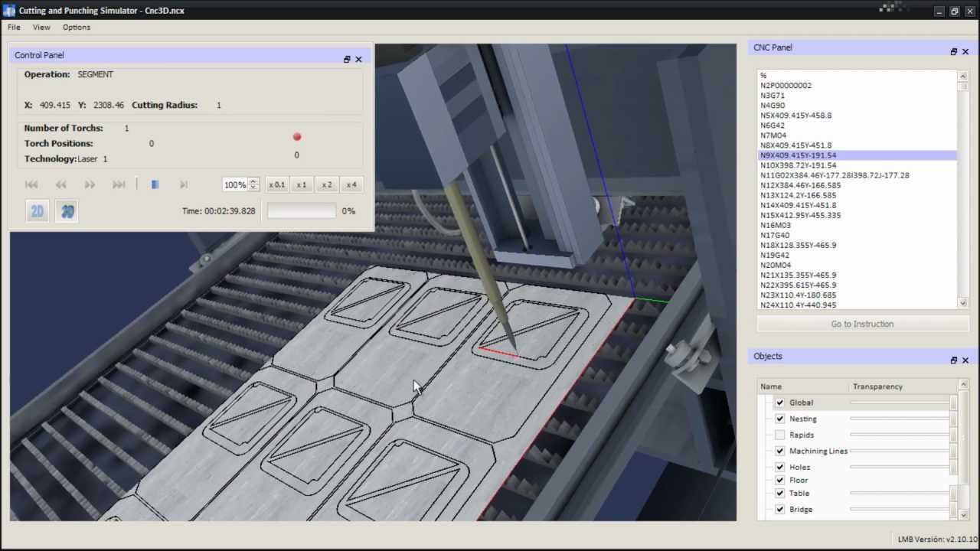This screenshot has height=551, width=980.
Task: Select line N18X128.355Y-465.9
Action: point(857,245)
